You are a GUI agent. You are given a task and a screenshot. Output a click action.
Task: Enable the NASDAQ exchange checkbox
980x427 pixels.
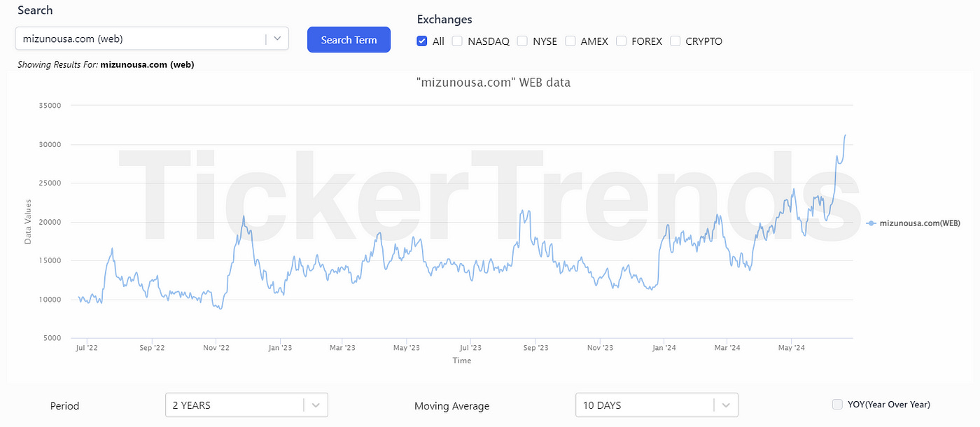tap(457, 41)
